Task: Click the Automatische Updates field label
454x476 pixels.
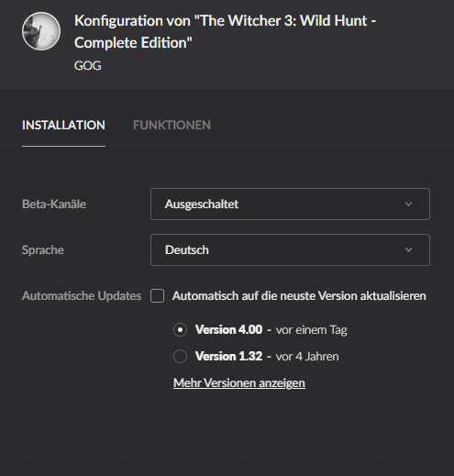Action: point(82,295)
